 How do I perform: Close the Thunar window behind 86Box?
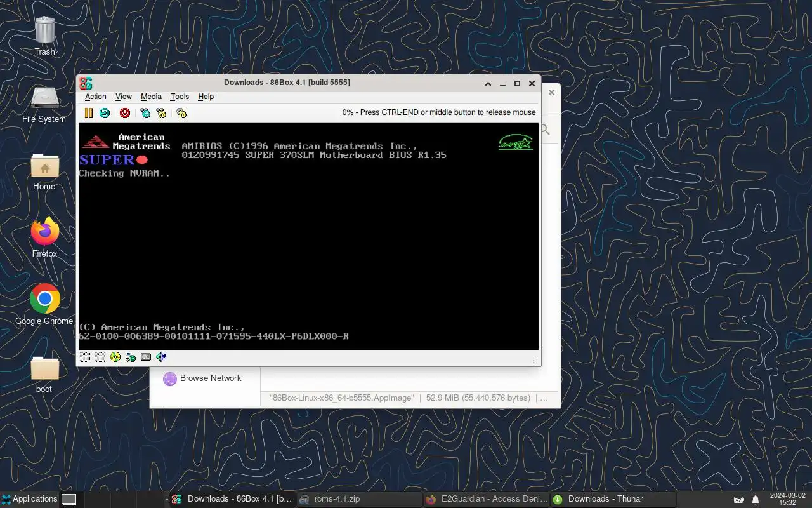(x=551, y=92)
